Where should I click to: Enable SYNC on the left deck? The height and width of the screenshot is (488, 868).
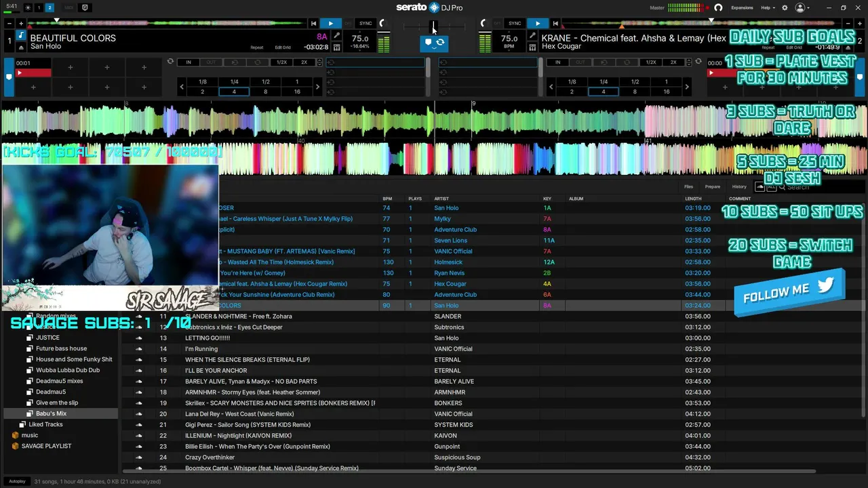pyautogui.click(x=366, y=24)
